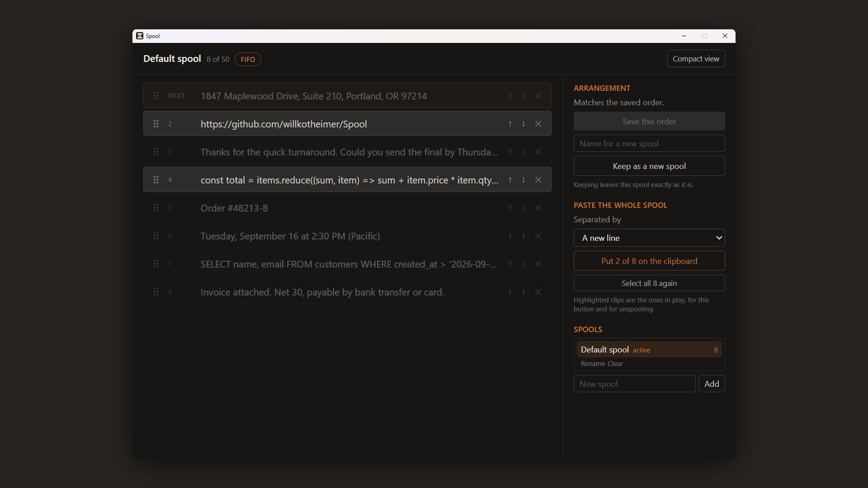Toggle selection of the 'const total' clip
The height and width of the screenshot is (488, 868).
coord(347,180)
